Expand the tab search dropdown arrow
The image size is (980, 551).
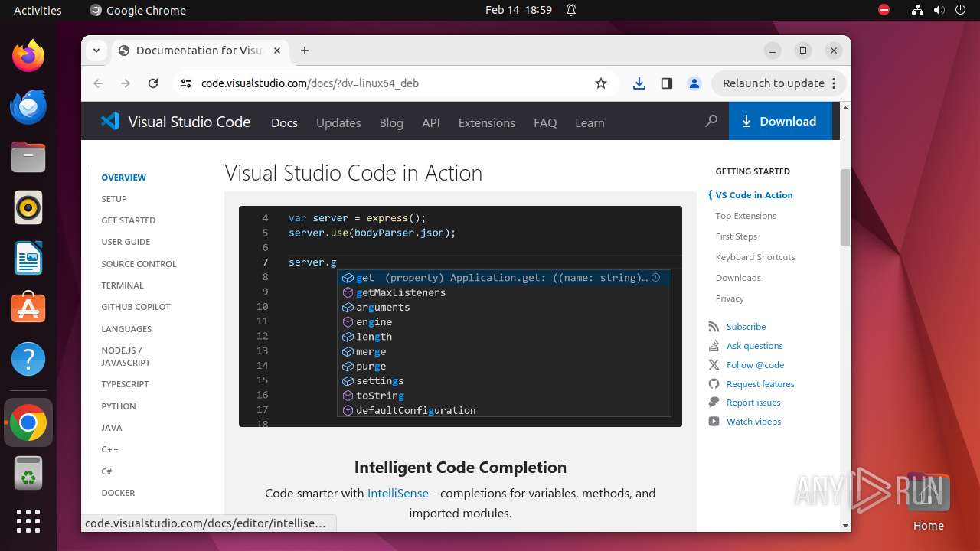coord(96,51)
